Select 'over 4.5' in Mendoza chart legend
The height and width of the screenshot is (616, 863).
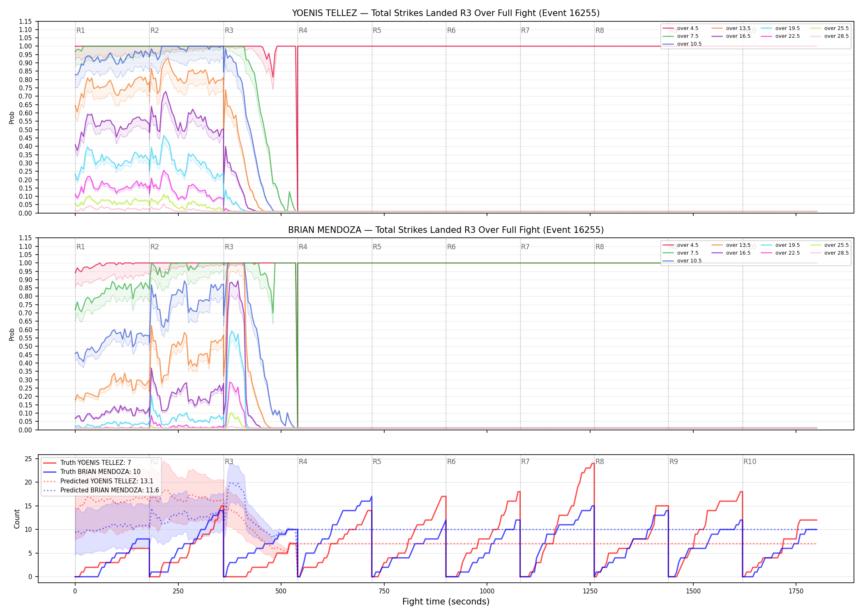[680, 245]
